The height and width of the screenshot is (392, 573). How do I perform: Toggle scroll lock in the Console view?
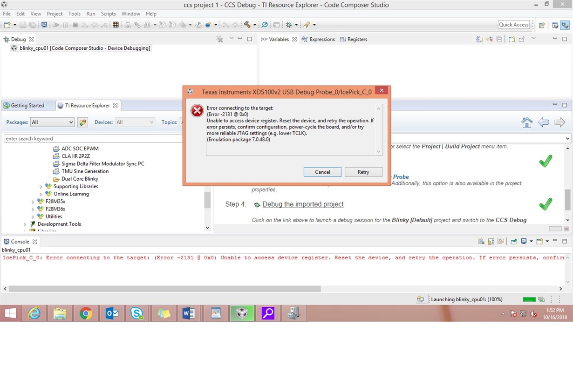490,241
